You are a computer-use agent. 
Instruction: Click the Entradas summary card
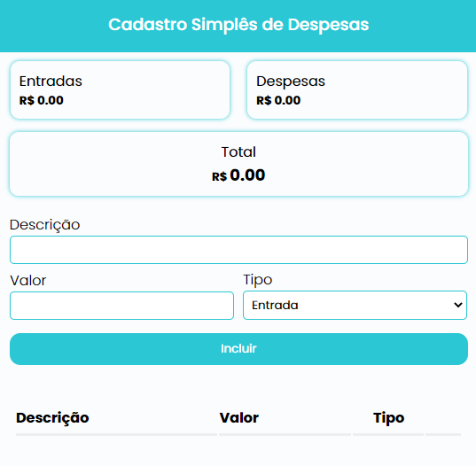pyautogui.click(x=120, y=90)
